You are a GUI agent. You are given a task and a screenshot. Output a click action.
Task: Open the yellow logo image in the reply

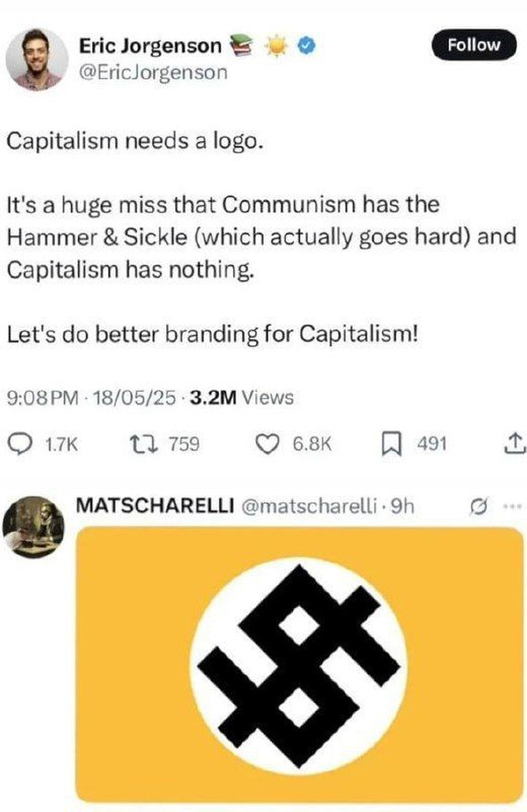pyautogui.click(x=300, y=665)
